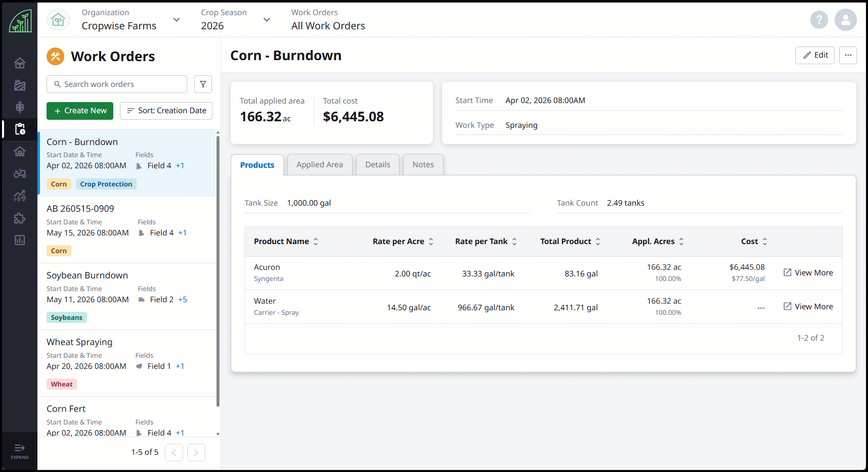Select the Soybean Burndown work order
The image size is (868, 472).
[x=127, y=297]
